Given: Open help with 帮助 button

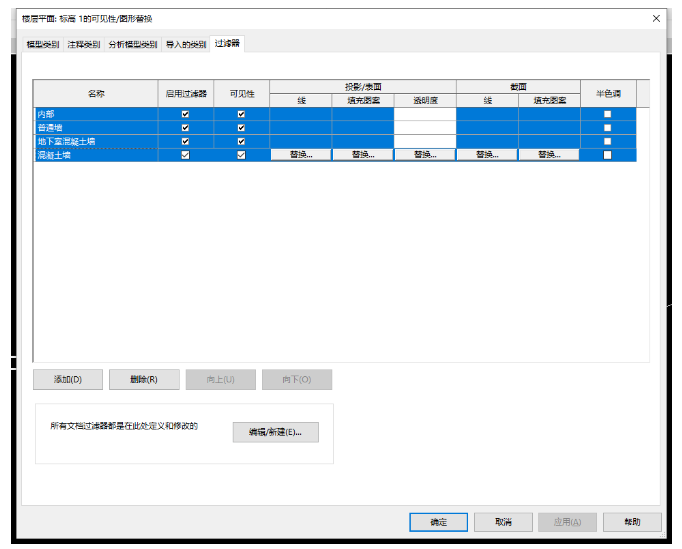Looking at the screenshot, I should click(x=632, y=522).
